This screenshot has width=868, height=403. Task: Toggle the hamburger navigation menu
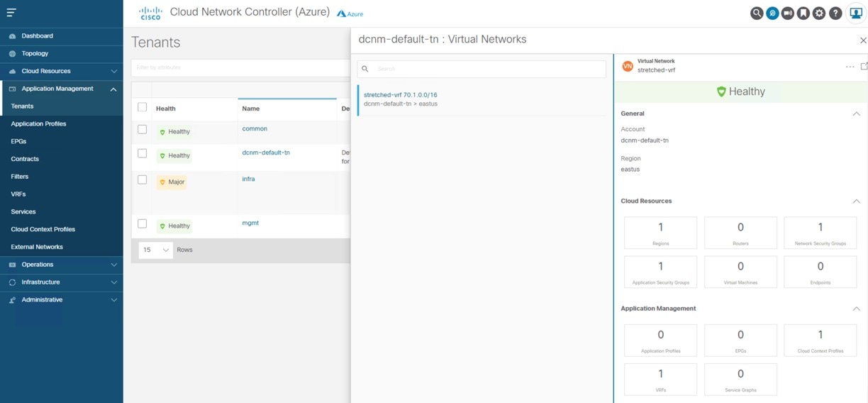[11, 12]
